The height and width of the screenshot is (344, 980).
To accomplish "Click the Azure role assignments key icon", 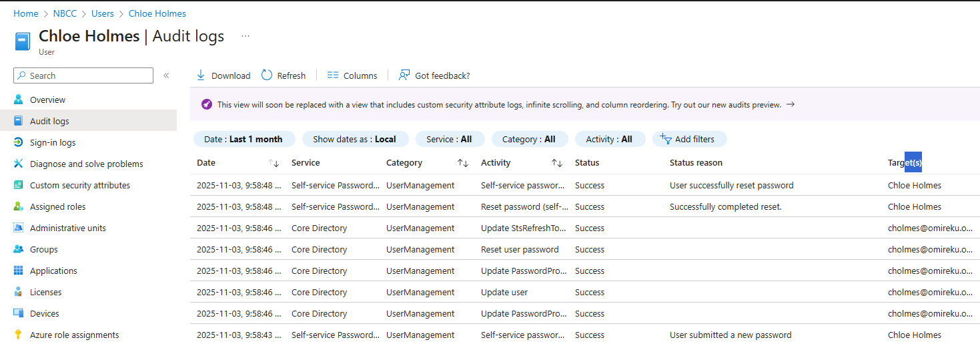I will click(18, 335).
